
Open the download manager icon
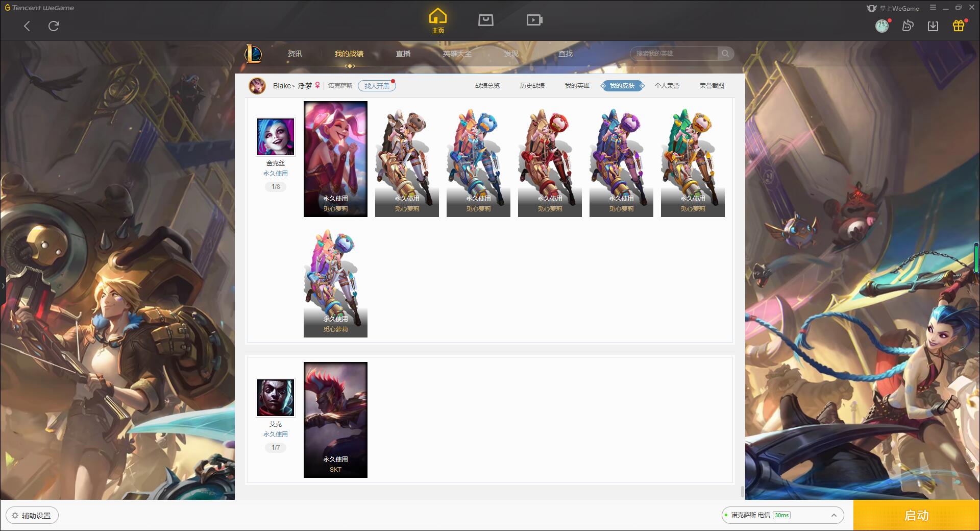point(933,26)
